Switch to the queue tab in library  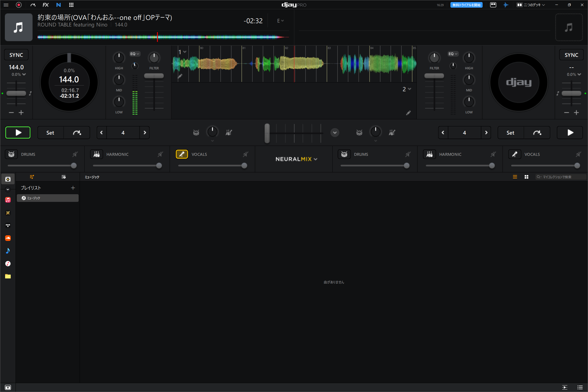tap(64, 177)
